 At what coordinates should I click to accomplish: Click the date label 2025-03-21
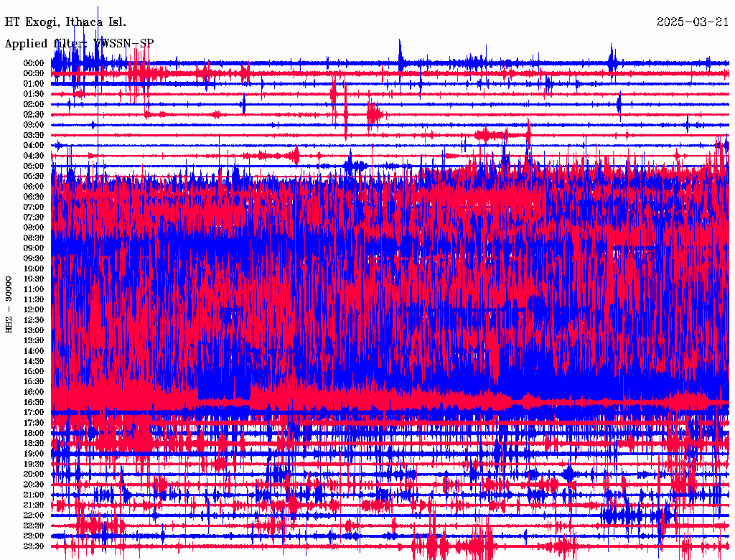point(693,22)
